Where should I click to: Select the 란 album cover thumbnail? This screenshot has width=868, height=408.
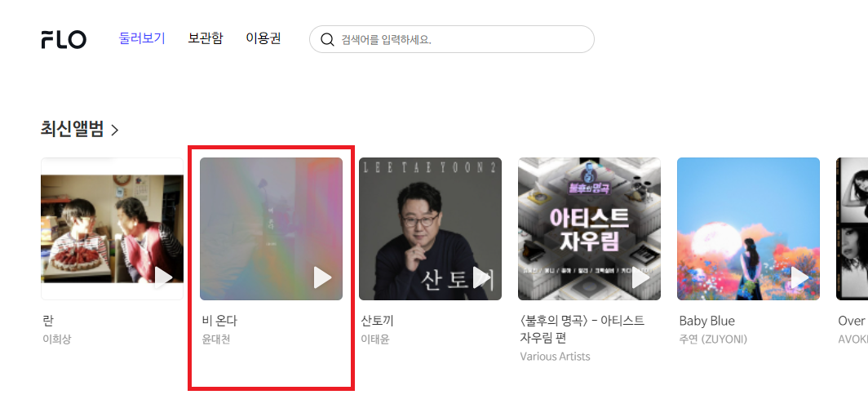113,228
